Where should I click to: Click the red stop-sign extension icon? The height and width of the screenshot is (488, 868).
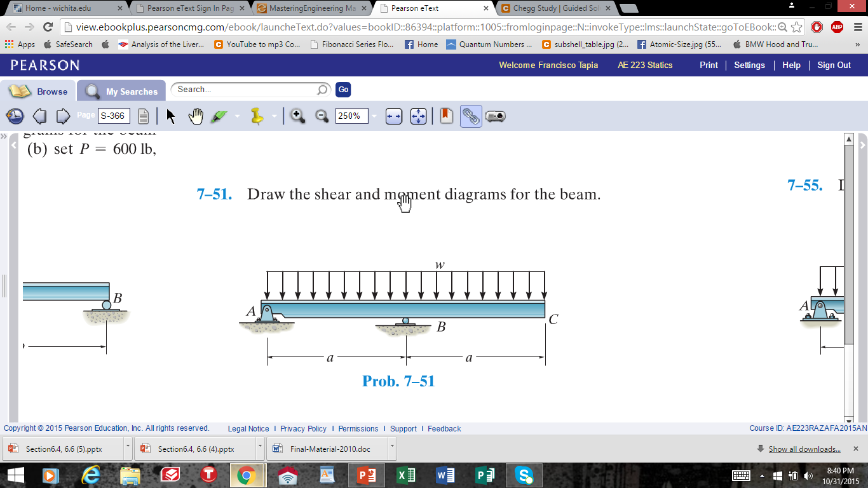pyautogui.click(x=817, y=27)
